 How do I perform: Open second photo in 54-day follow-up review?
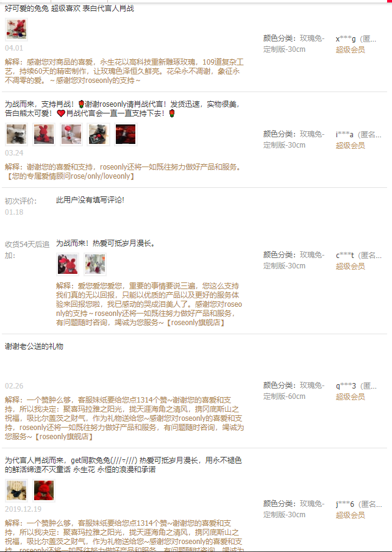(x=95, y=264)
